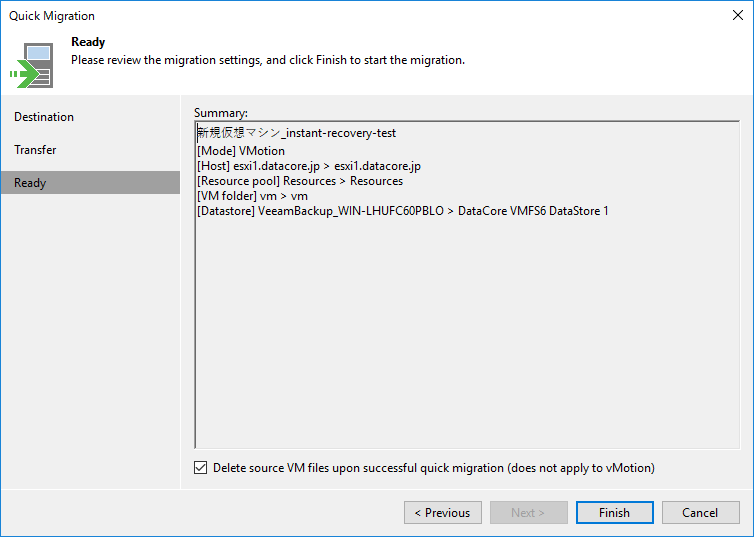
Task: Click the disabled Next button
Action: (x=528, y=512)
